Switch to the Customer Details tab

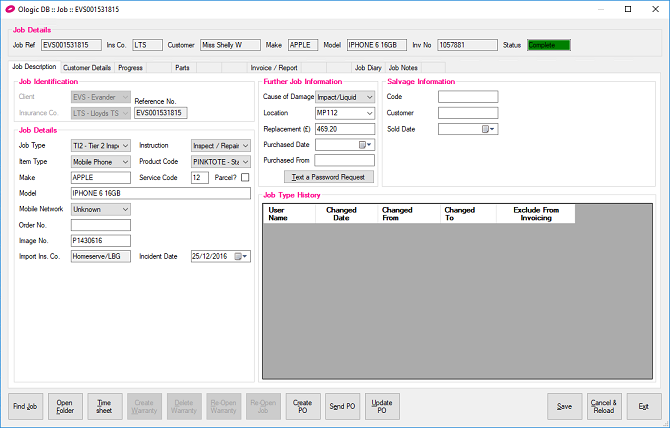(87, 67)
